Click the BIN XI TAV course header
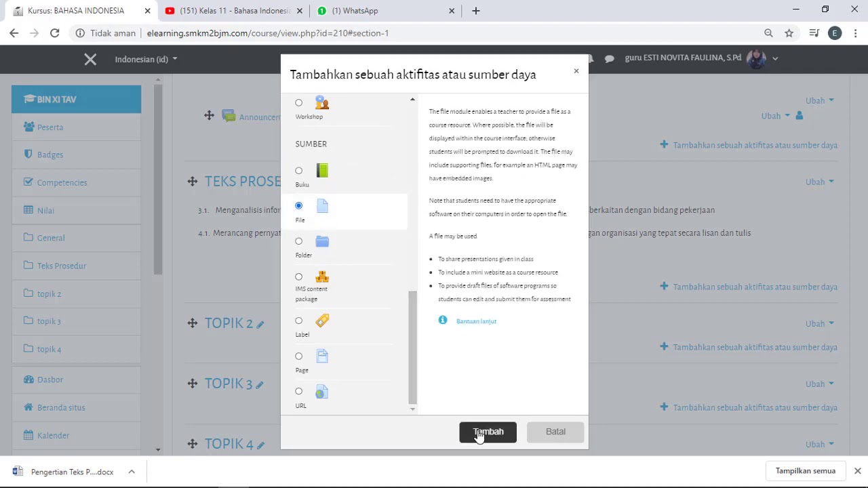This screenshot has width=868, height=488. click(76, 99)
